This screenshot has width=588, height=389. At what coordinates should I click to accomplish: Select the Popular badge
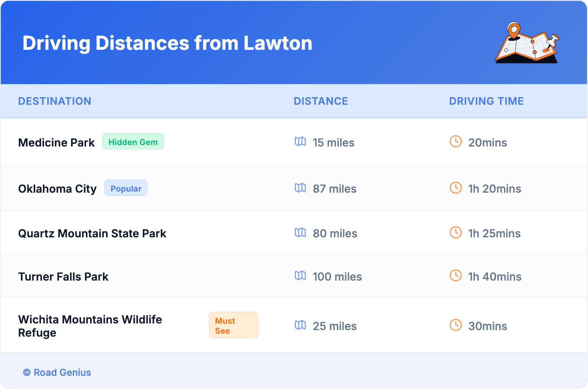point(126,188)
